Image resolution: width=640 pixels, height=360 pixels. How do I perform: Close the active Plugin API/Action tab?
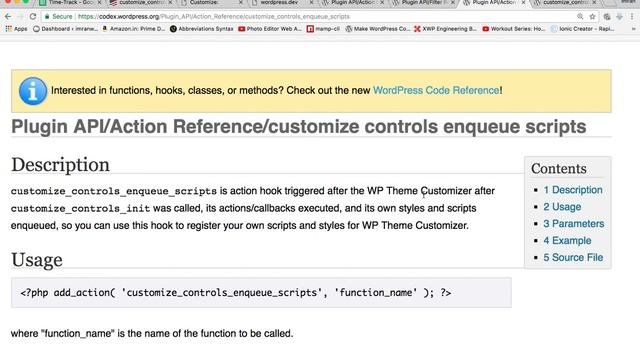pyautogui.click(x=523, y=2)
